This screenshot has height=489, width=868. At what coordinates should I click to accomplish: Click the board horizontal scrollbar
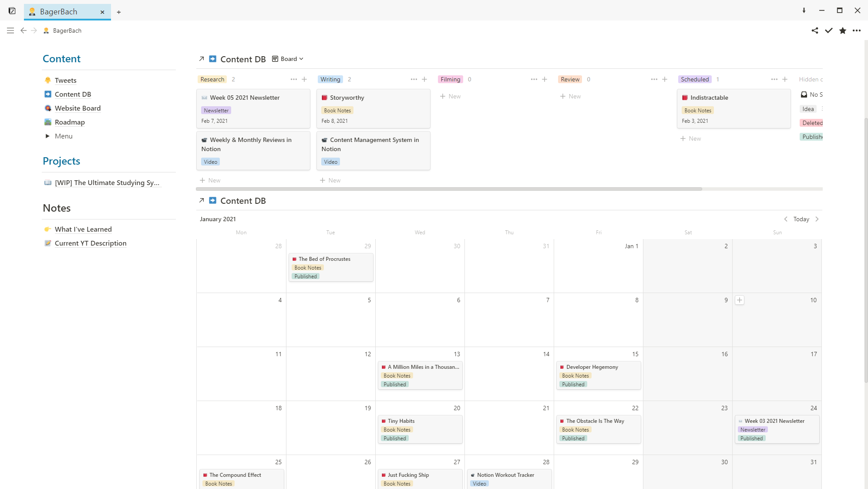tap(449, 189)
